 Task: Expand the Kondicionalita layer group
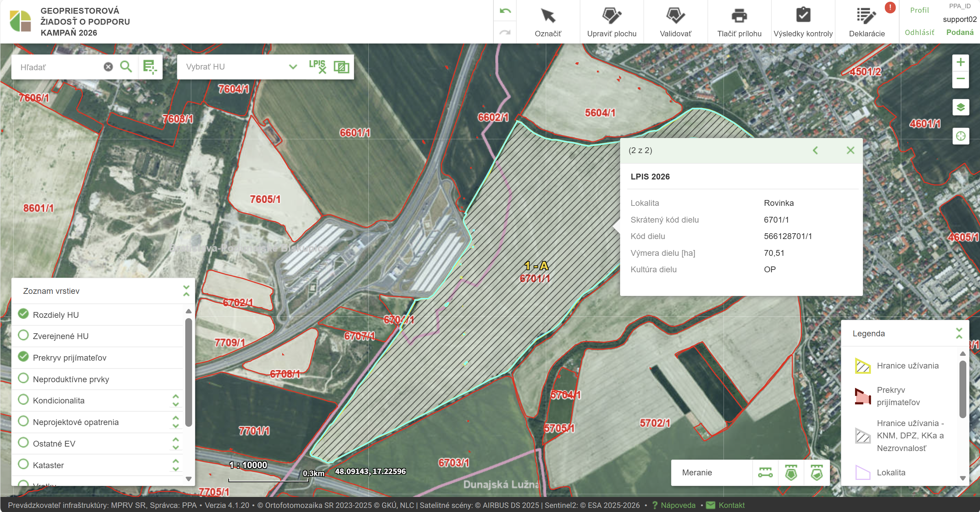point(176,400)
